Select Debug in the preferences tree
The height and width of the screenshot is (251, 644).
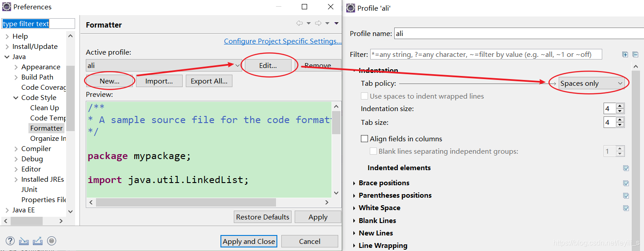point(32,159)
